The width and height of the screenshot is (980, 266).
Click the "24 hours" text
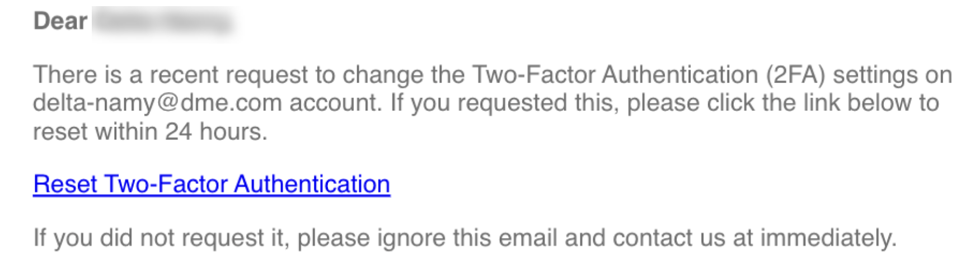pos(214,132)
